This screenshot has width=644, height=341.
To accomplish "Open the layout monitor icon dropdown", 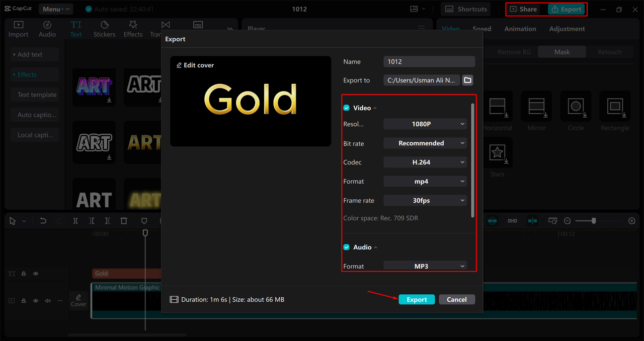I will point(418,9).
